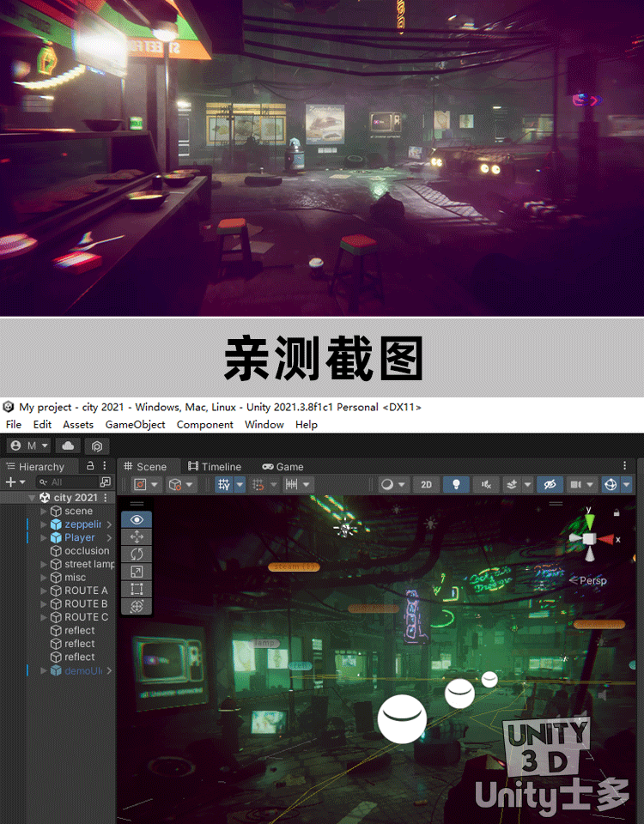Toggle hidden objects scene visibility
Image resolution: width=644 pixels, height=824 pixels.
[550, 484]
